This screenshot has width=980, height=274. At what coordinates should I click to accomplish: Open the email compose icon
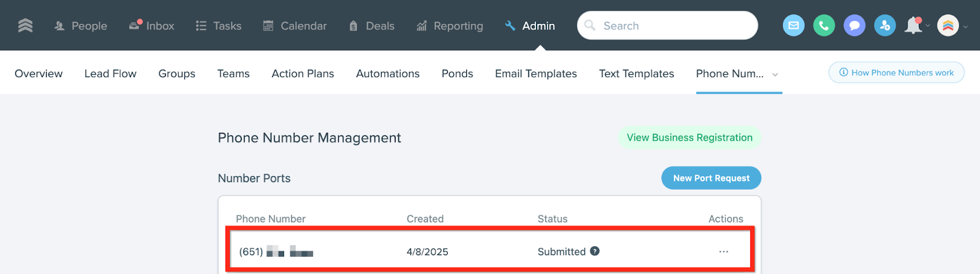point(793,26)
